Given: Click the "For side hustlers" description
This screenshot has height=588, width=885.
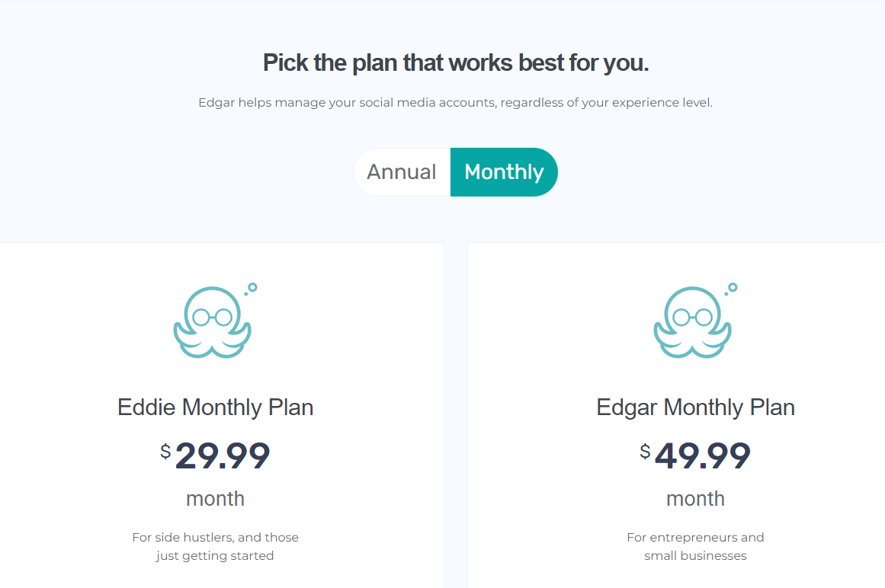Looking at the screenshot, I should pyautogui.click(x=215, y=546).
